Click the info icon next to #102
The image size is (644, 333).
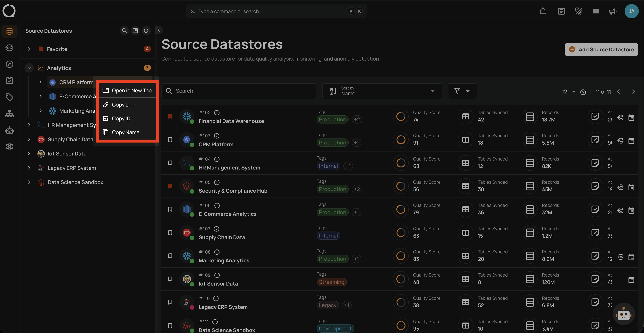[x=217, y=112]
